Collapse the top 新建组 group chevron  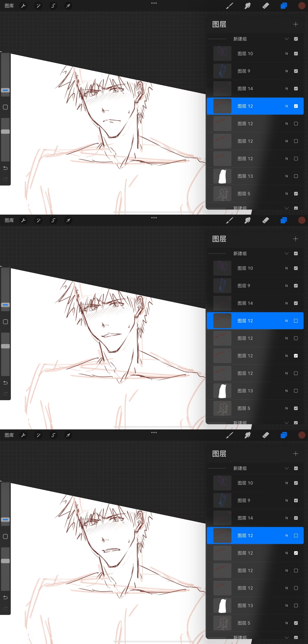click(x=287, y=39)
